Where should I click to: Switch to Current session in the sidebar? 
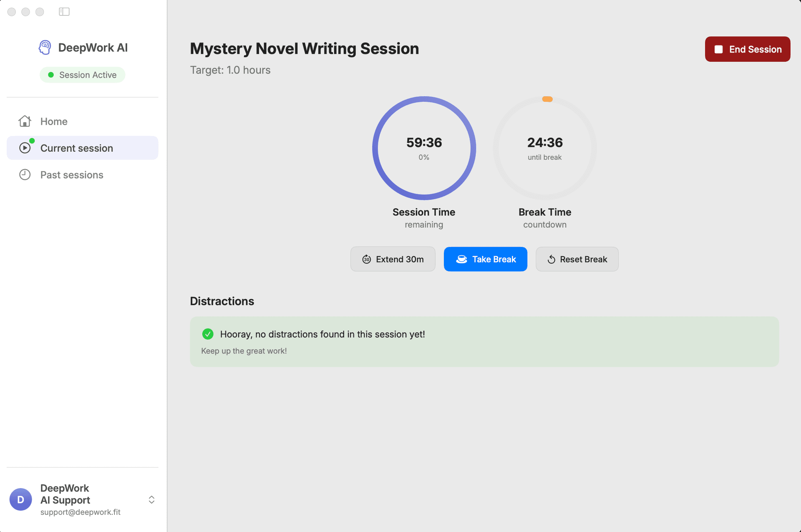click(76, 148)
